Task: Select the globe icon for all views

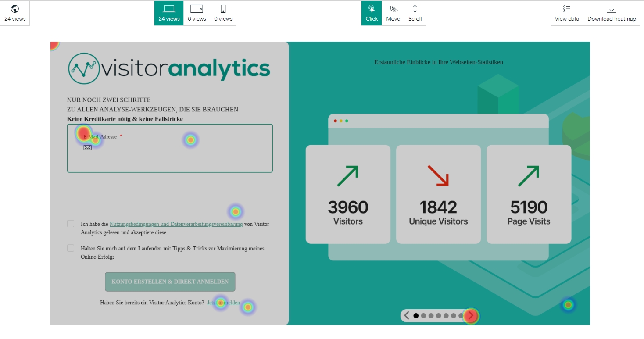Action: coord(15,9)
